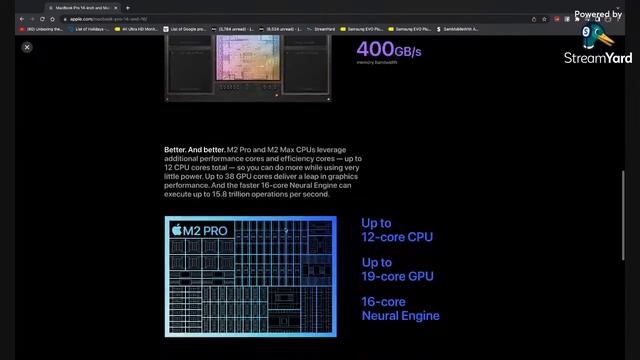
Task: Click the memory bandwidth caption
Action: [377, 62]
